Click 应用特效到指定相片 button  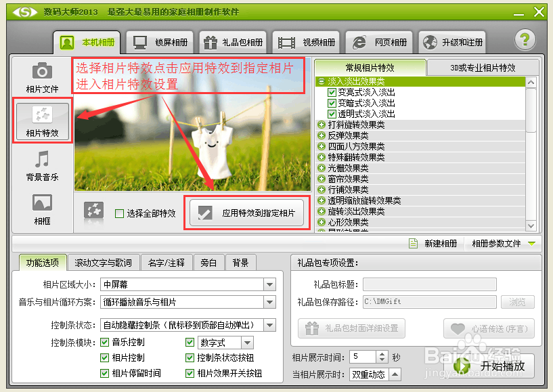[246, 213]
